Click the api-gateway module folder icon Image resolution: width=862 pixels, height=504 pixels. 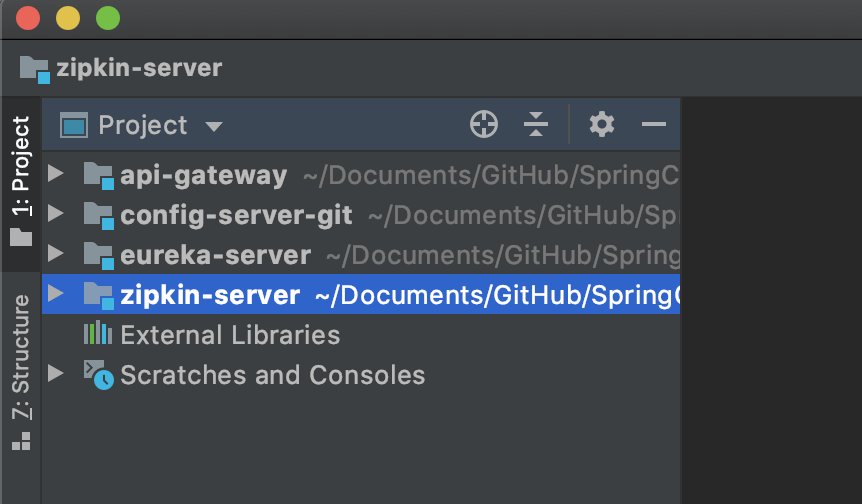pyautogui.click(x=99, y=176)
